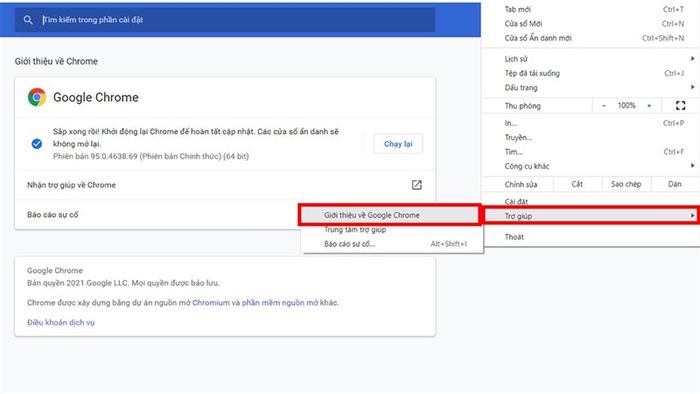Click the Google Chrome logo icon
Image resolution: width=700 pixels, height=394 pixels.
(37, 97)
